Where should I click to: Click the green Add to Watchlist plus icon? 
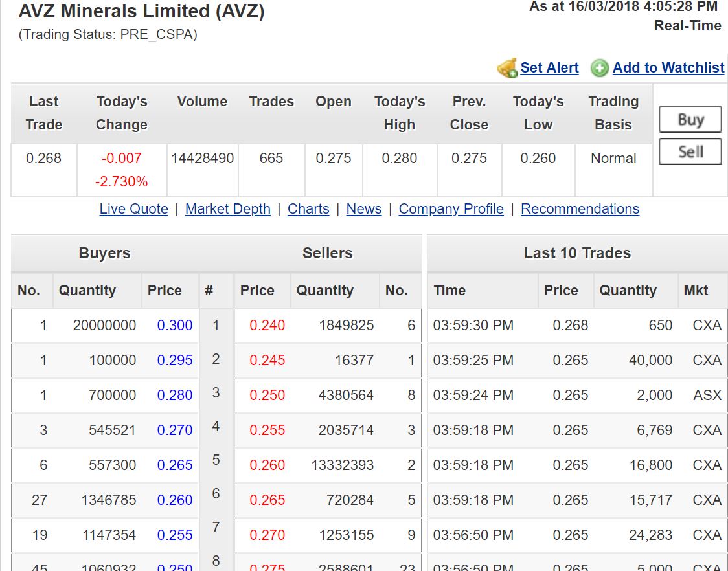599,68
